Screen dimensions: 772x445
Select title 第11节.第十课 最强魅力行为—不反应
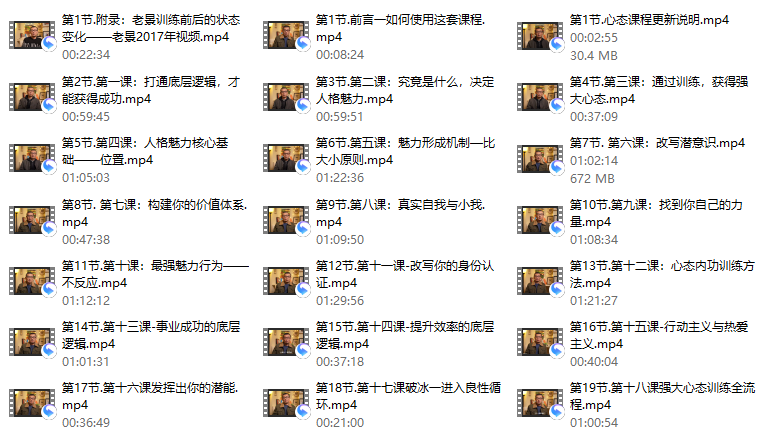(155, 274)
